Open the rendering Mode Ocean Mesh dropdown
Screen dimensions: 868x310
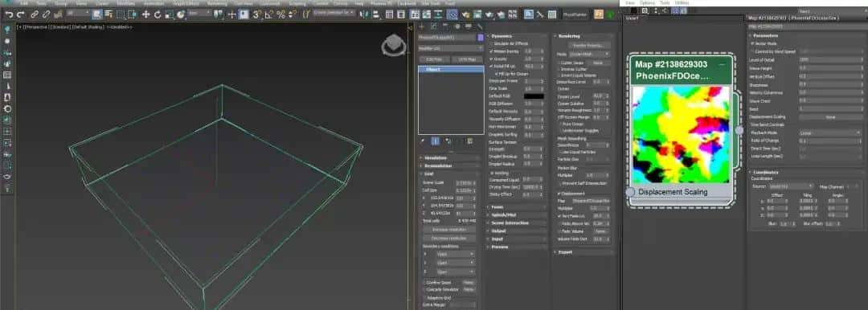coord(590,55)
